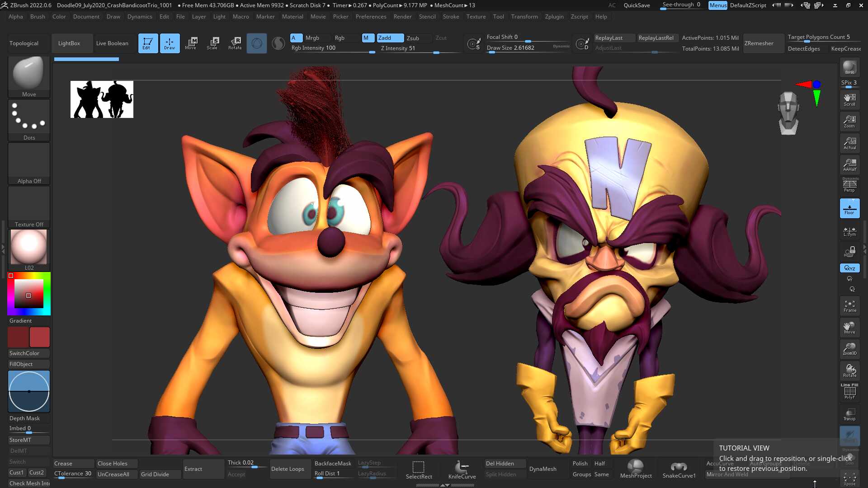
Task: Open the Zplugin menu
Action: coord(554,17)
